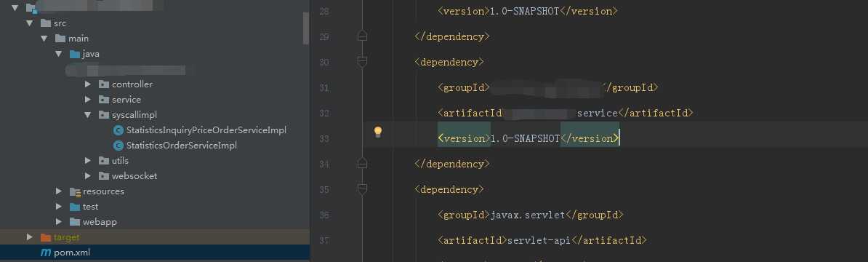The width and height of the screenshot is (868, 262).
Task: Select the target folder
Action: (x=66, y=237)
